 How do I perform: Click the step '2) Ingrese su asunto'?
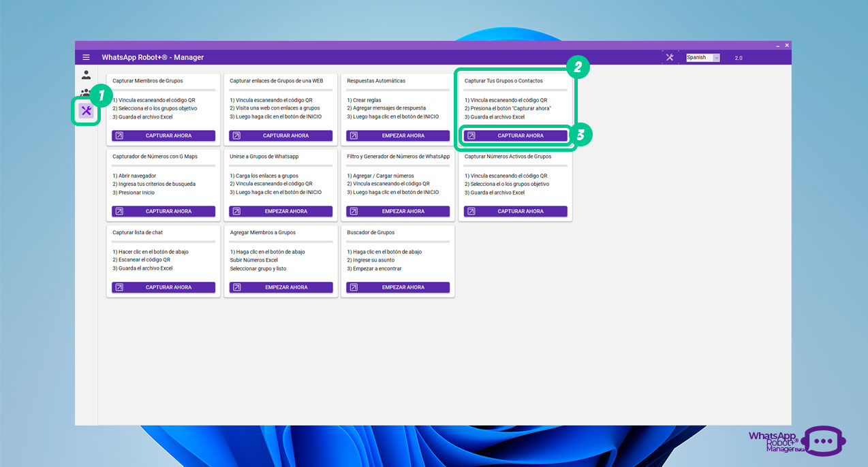click(x=371, y=260)
